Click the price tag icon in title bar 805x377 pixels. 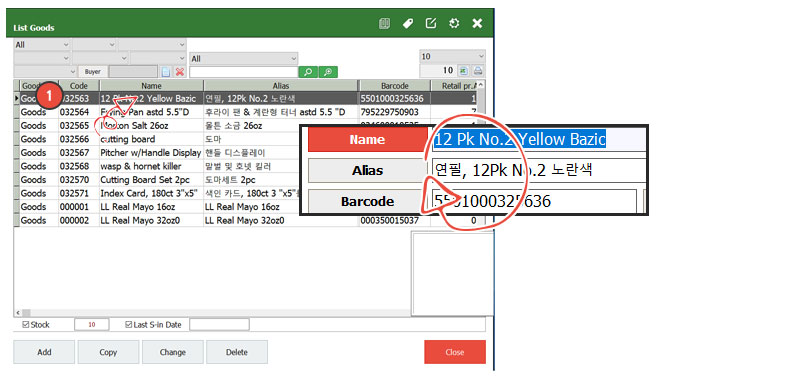pos(408,23)
